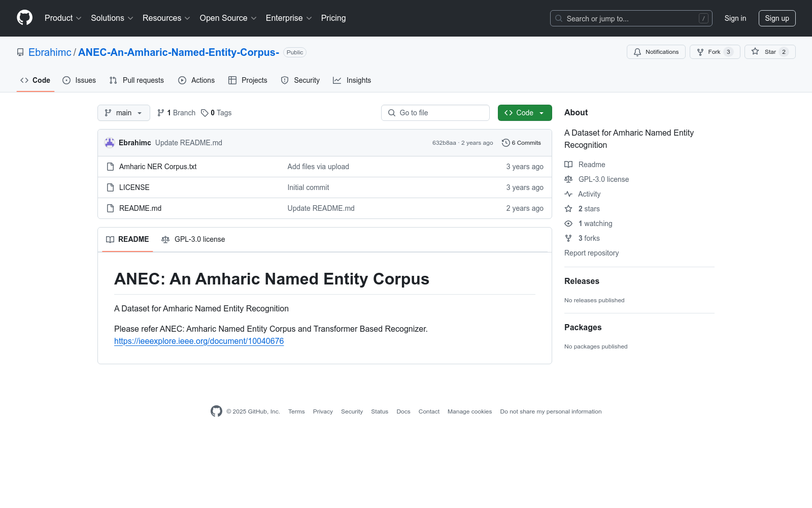The image size is (812, 508).
Task: Expand the Solutions menu
Action: (x=112, y=18)
